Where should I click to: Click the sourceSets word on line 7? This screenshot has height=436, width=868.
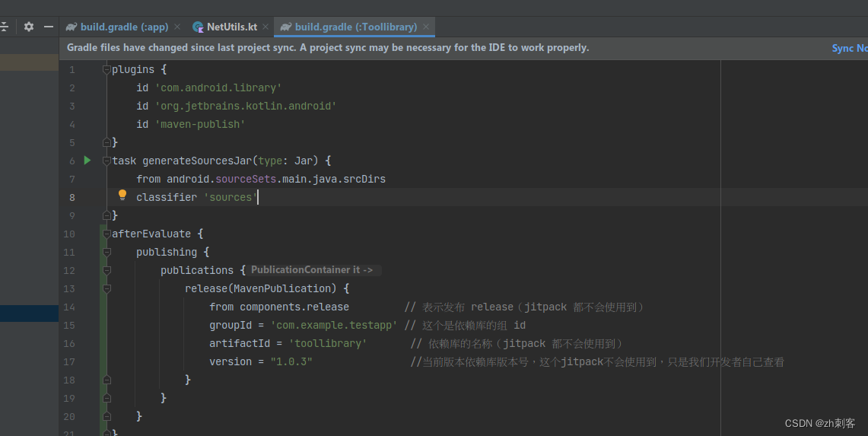point(245,179)
